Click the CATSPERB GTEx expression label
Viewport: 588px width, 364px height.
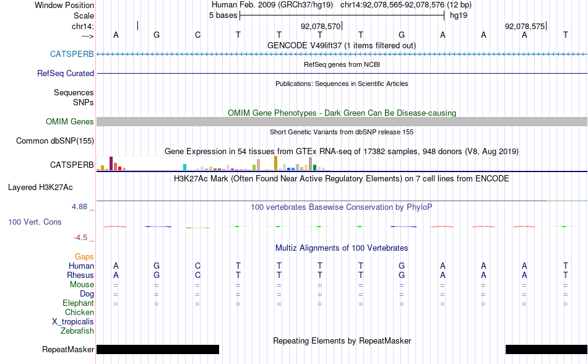pos(72,165)
